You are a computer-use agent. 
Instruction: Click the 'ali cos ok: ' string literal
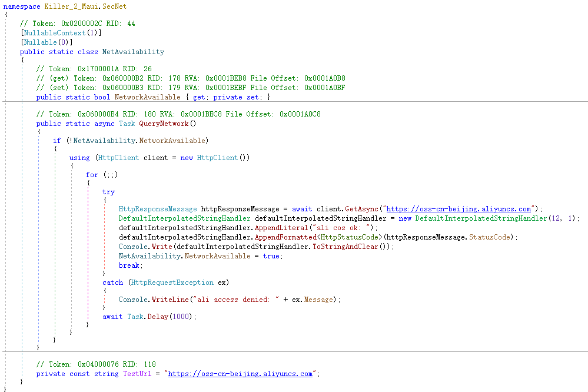click(x=341, y=228)
